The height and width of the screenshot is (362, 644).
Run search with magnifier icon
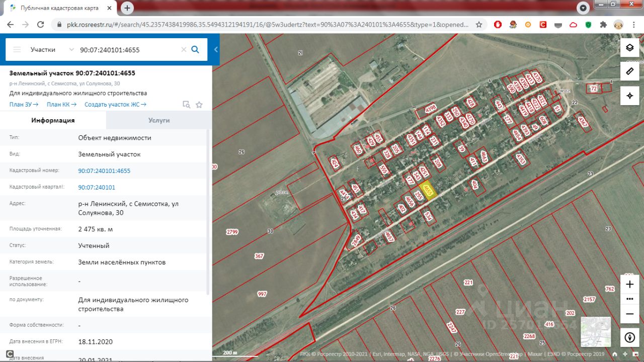pyautogui.click(x=196, y=49)
